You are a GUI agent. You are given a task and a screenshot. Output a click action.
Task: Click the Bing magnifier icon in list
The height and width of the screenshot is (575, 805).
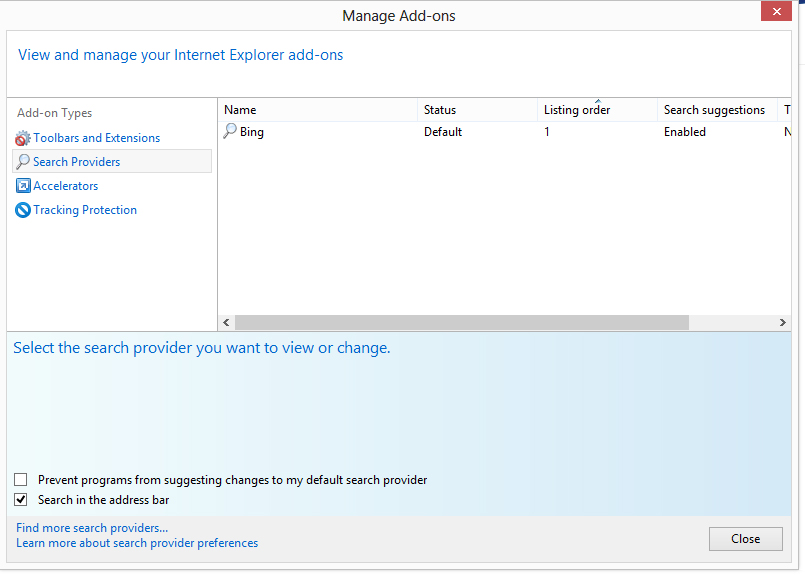[x=230, y=131]
